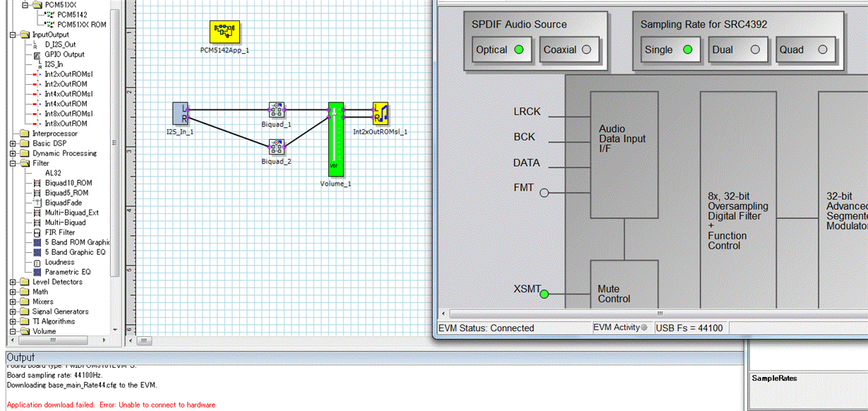Click the canvas horizontal scrollbar thumb
The width and height of the screenshot is (868, 411).
pyautogui.click(x=144, y=341)
